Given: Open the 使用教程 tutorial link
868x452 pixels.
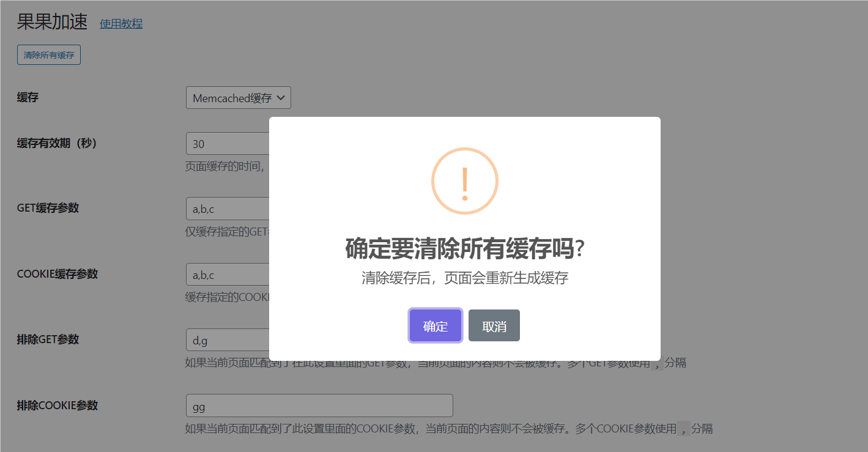Looking at the screenshot, I should 121,24.
